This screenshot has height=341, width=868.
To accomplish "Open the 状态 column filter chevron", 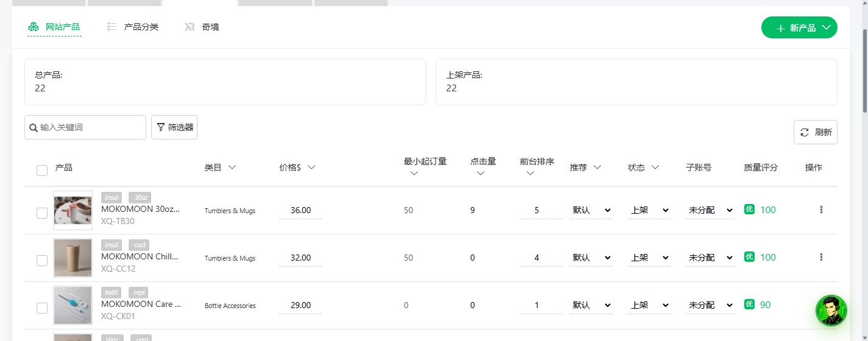I will coord(655,167).
